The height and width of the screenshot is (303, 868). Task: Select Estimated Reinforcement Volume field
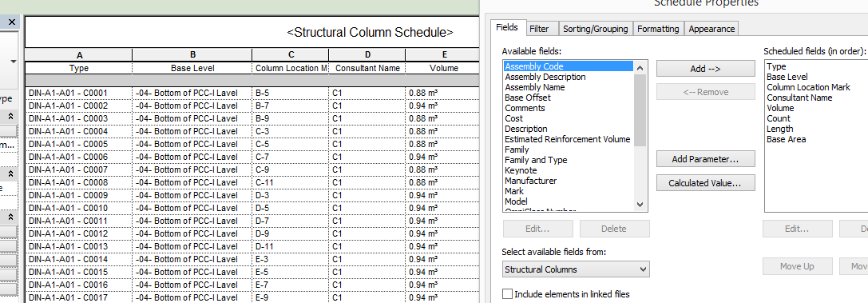point(568,139)
